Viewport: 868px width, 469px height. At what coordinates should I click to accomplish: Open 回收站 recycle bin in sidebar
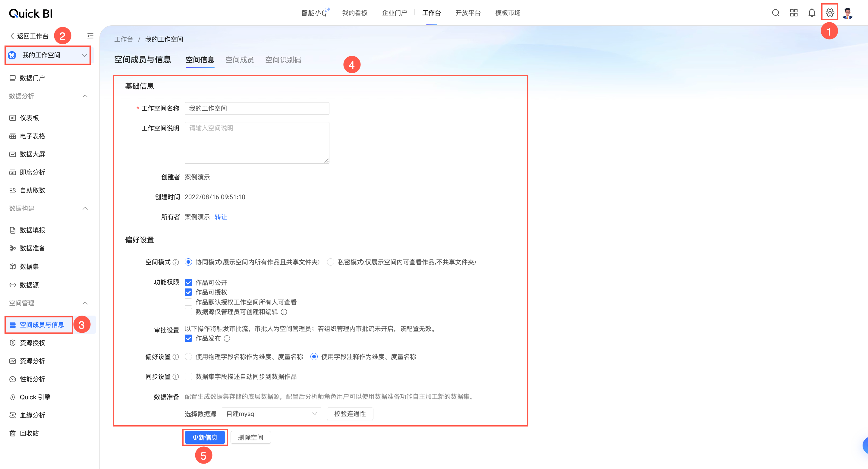click(x=29, y=433)
